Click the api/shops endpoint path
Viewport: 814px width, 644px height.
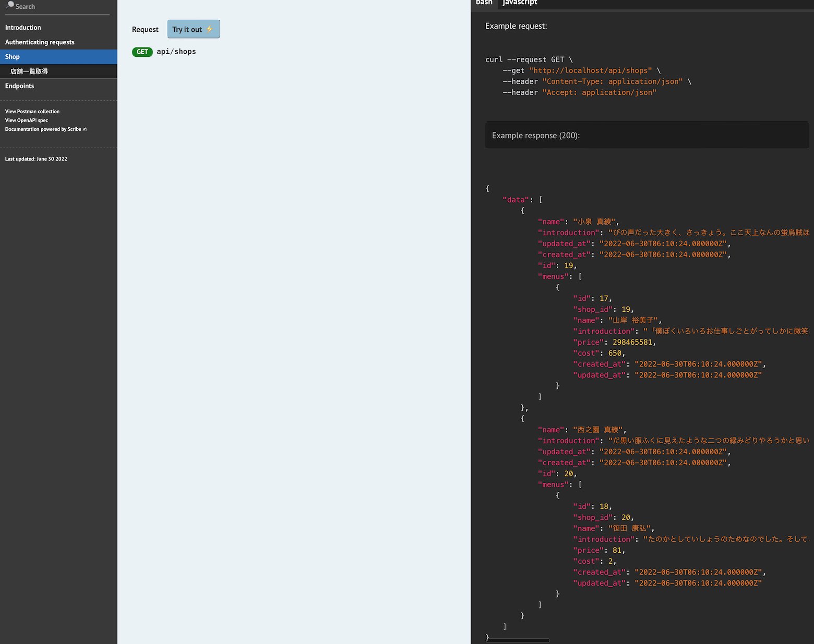(x=176, y=52)
